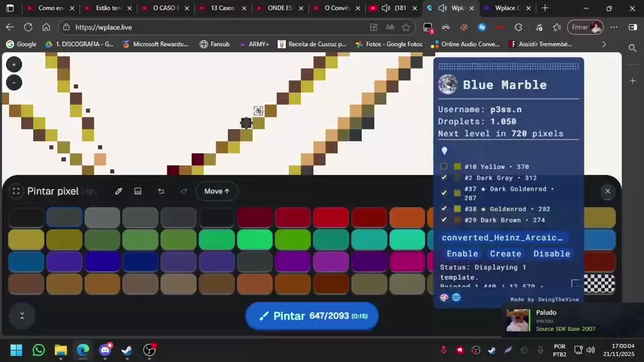Click the pin marker icon in Blue Marble
This screenshot has height=362, width=644.
[444, 151]
